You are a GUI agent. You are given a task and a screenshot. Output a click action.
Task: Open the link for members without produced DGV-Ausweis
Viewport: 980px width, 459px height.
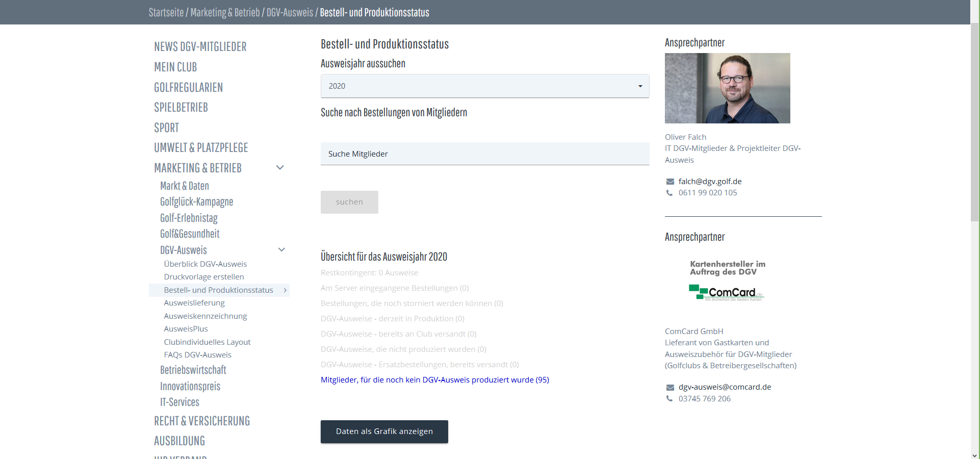coord(434,380)
